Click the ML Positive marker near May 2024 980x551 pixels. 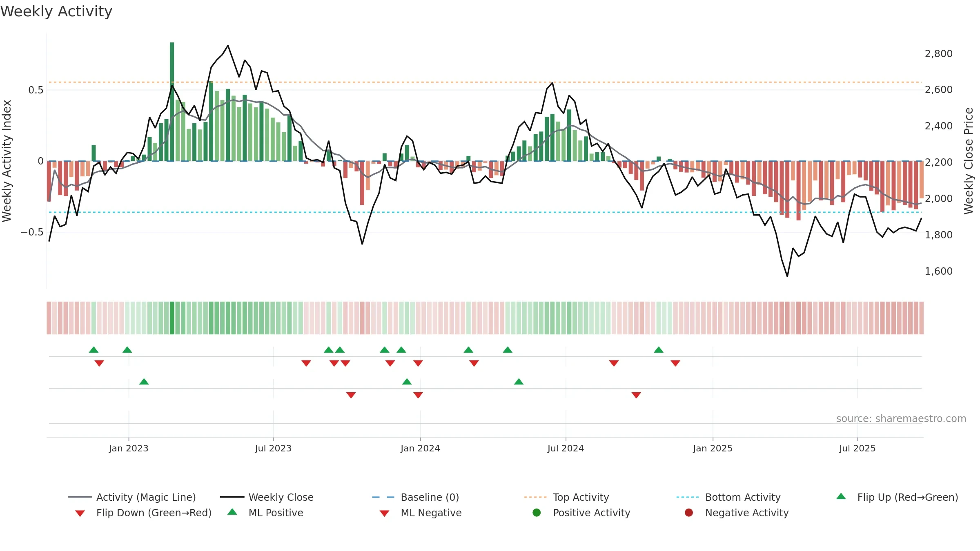pyautogui.click(x=519, y=382)
